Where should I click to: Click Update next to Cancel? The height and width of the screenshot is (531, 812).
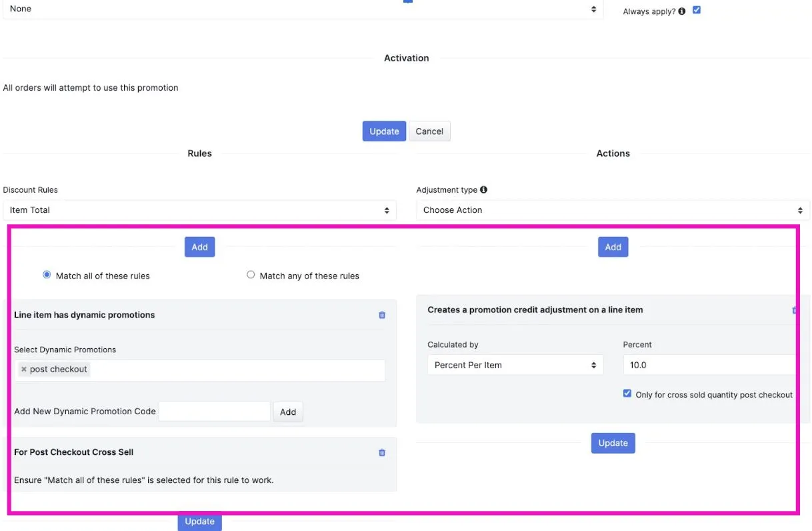pyautogui.click(x=384, y=131)
